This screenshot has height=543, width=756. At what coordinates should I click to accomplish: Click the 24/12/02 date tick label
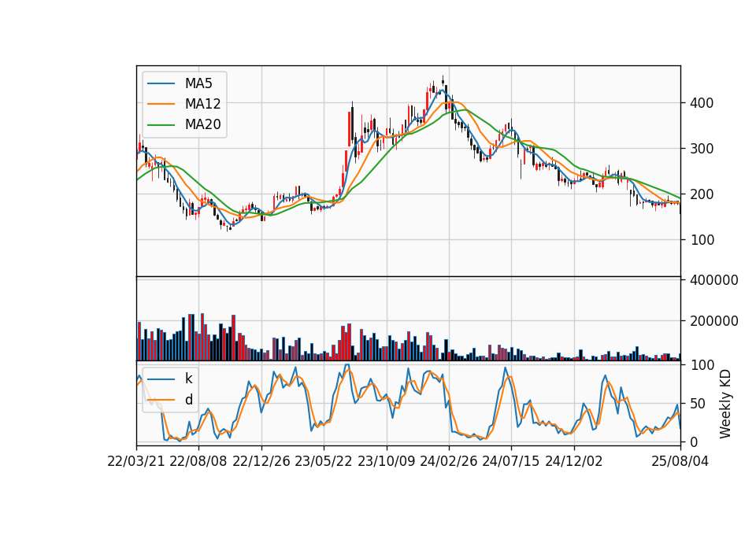click(x=574, y=461)
